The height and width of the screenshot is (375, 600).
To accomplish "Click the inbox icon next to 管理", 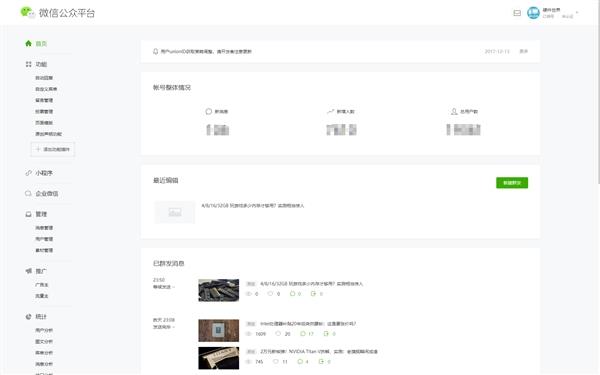I will [28, 214].
